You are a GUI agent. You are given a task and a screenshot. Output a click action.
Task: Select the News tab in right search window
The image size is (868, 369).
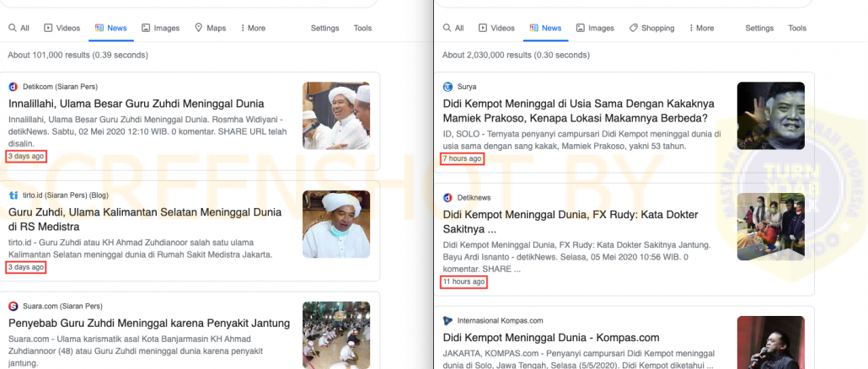[546, 28]
